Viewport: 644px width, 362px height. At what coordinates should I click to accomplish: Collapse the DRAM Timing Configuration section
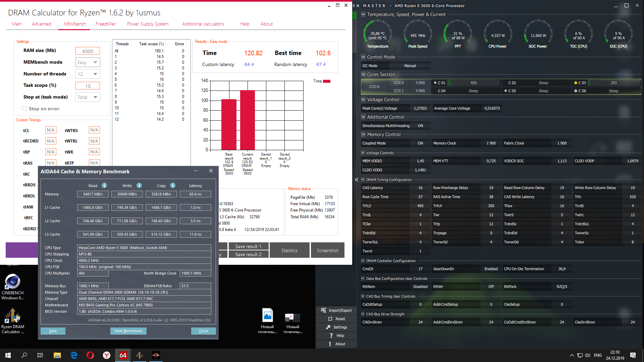point(363,180)
